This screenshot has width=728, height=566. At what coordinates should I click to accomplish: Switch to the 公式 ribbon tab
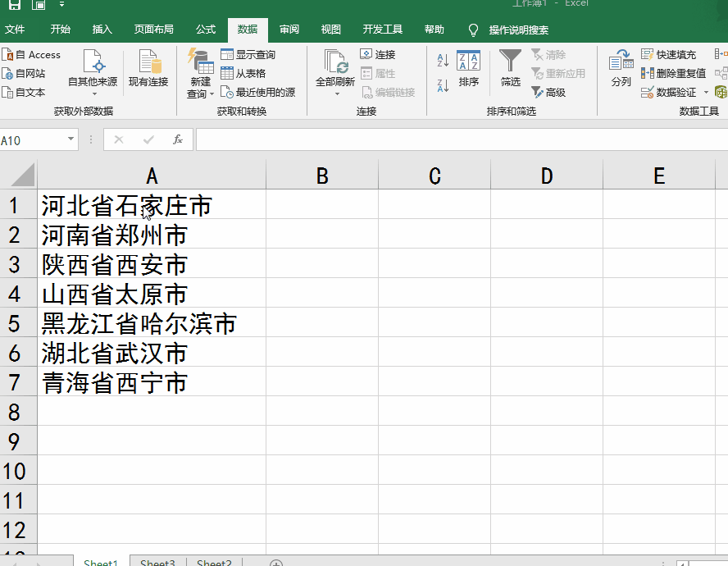(205, 30)
